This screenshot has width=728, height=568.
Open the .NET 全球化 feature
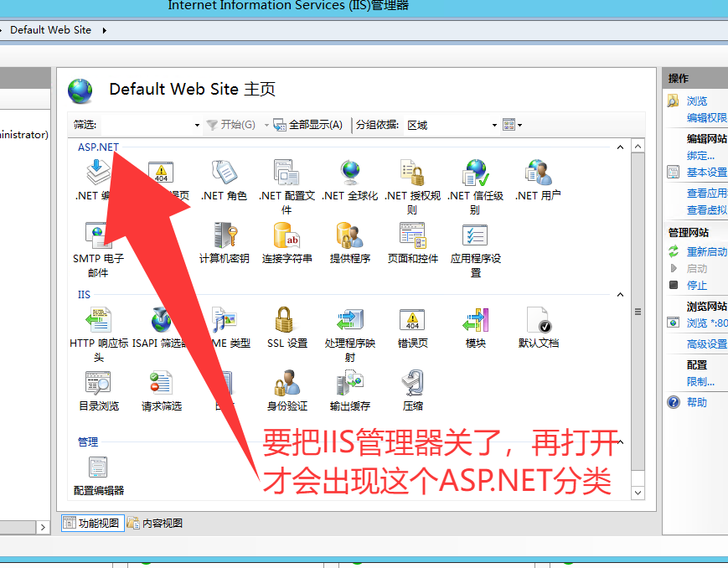[x=350, y=180]
